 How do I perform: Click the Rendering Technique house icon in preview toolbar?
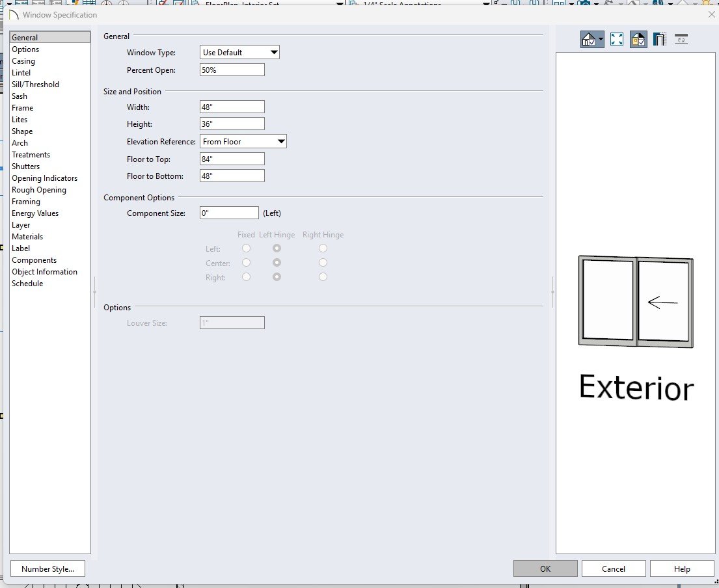589,40
